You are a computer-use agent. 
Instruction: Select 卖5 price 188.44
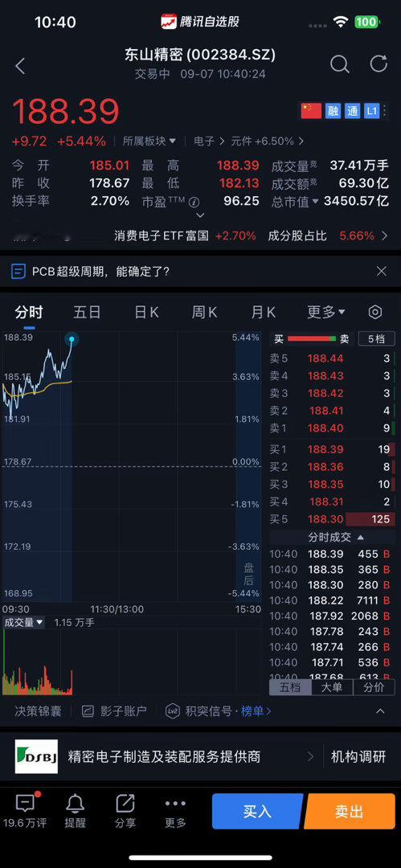tap(325, 358)
